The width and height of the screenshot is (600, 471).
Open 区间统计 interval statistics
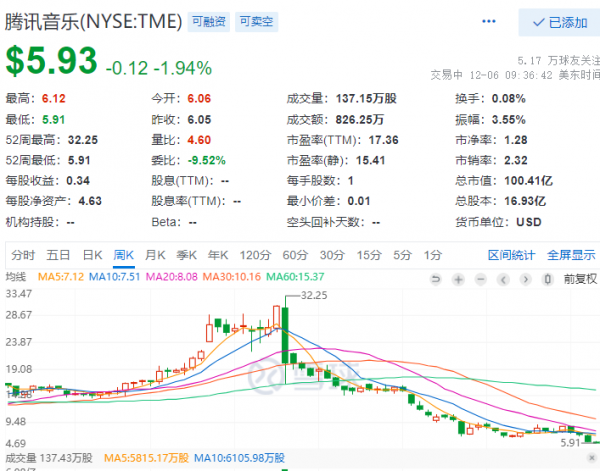click(x=511, y=255)
